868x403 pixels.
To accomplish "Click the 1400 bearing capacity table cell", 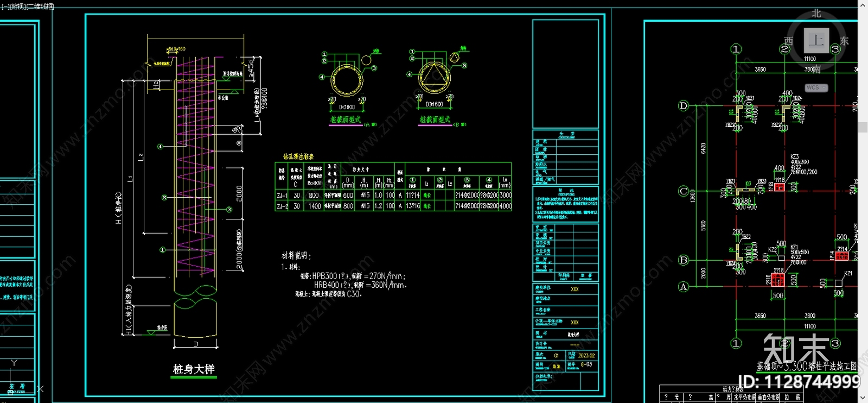I will tap(315, 206).
